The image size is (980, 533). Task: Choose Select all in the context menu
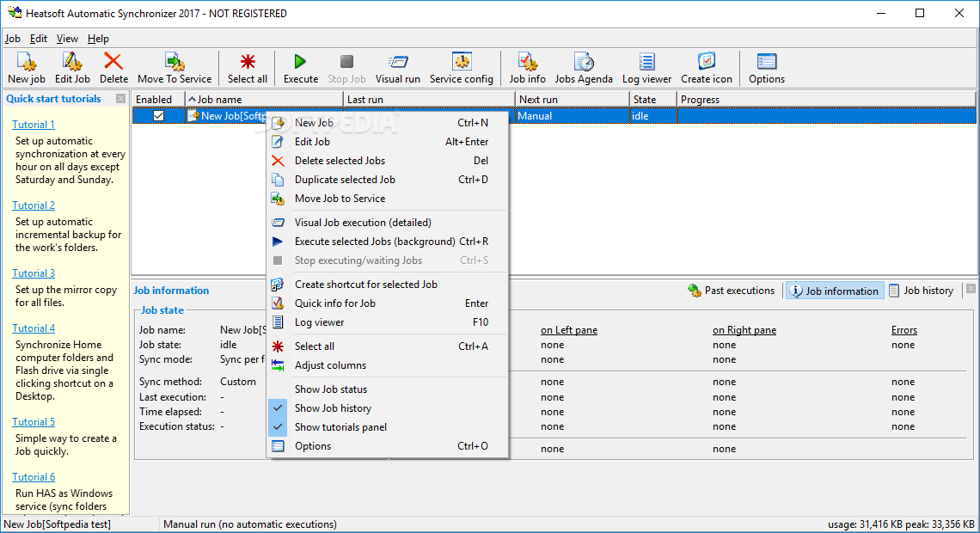388,346
